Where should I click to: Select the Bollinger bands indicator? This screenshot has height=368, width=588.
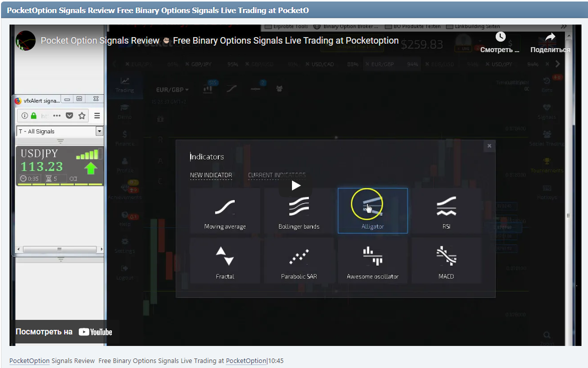pyautogui.click(x=299, y=208)
